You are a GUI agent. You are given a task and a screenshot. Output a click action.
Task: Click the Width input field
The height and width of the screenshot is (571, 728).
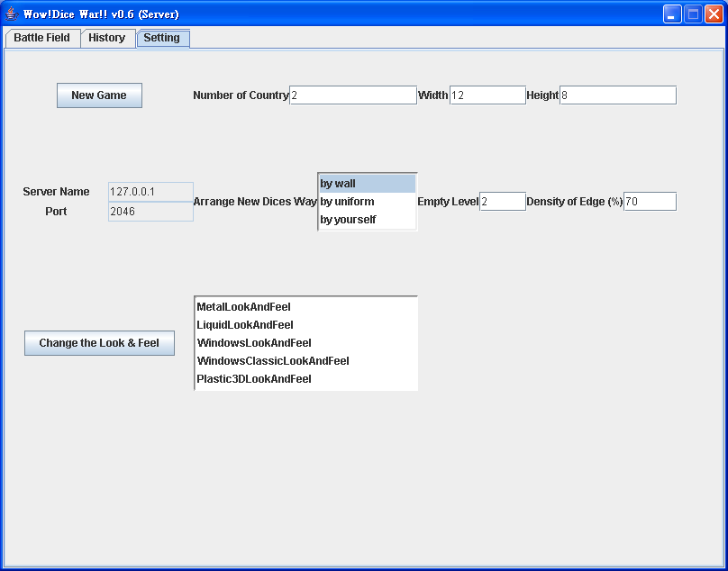(487, 95)
